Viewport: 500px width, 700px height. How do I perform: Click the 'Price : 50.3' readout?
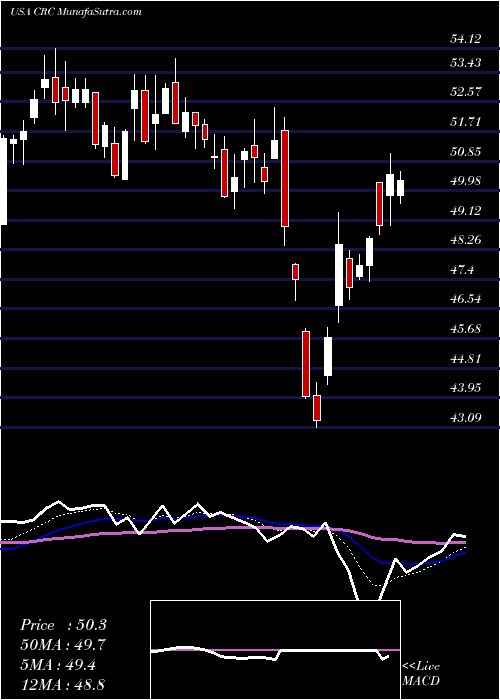click(x=63, y=625)
